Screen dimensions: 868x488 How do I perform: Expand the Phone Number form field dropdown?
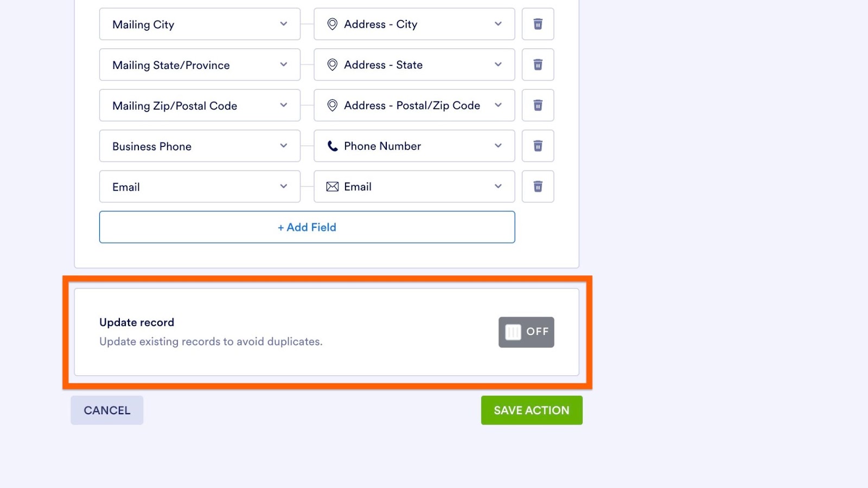(x=414, y=146)
